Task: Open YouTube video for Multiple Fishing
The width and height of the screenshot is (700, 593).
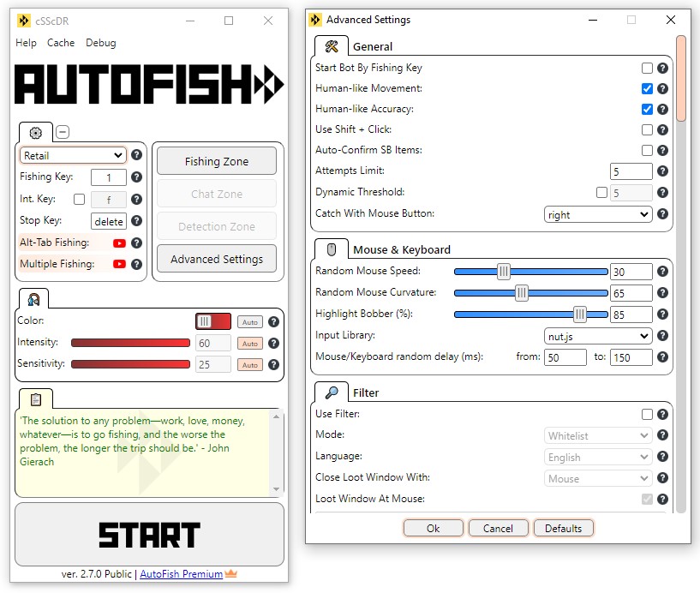Action: pyautogui.click(x=119, y=264)
